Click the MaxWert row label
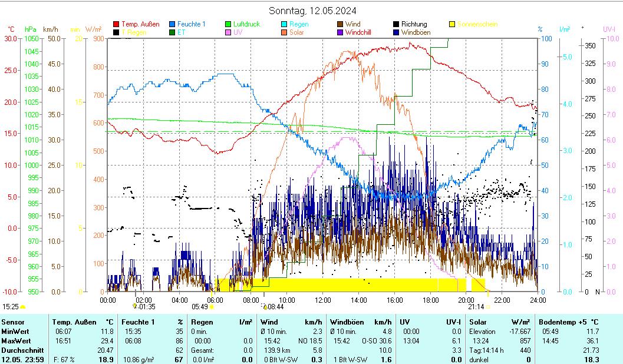This screenshot has width=623, height=364. 16,341
